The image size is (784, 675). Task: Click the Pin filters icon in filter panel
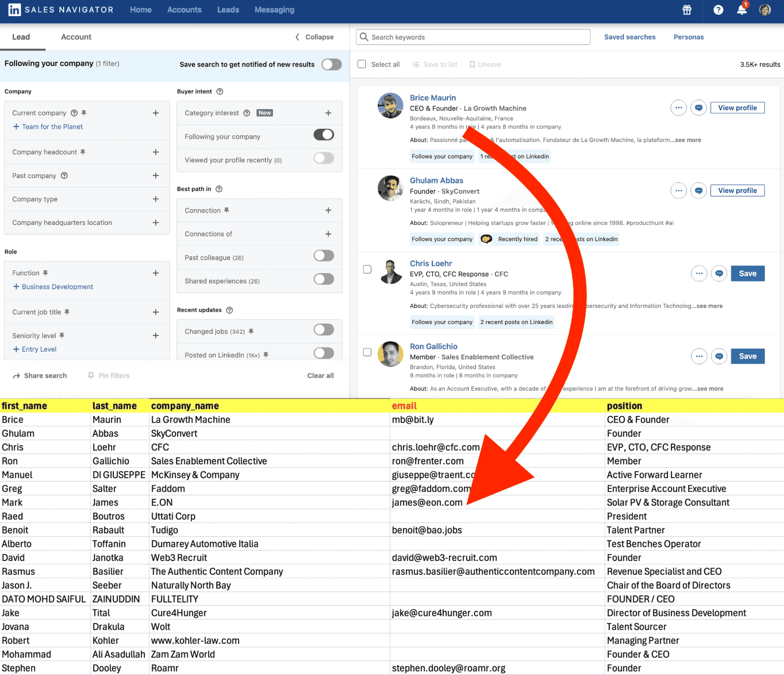(90, 376)
